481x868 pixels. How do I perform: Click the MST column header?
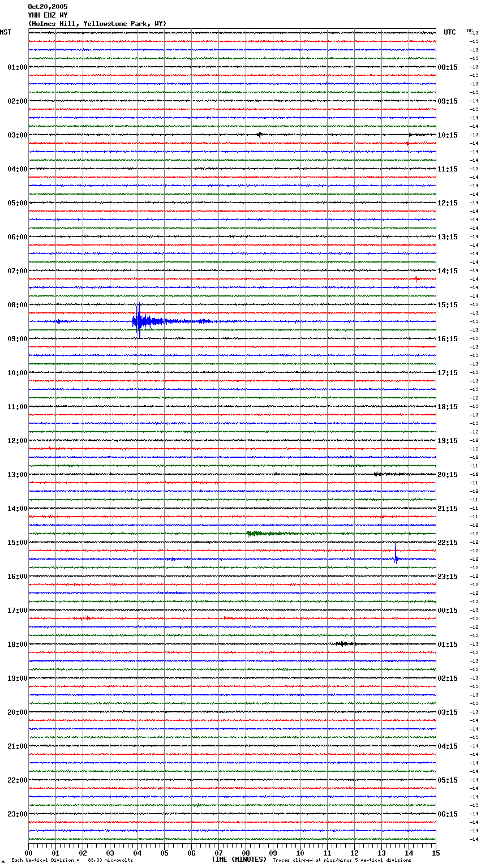[x=6, y=32]
